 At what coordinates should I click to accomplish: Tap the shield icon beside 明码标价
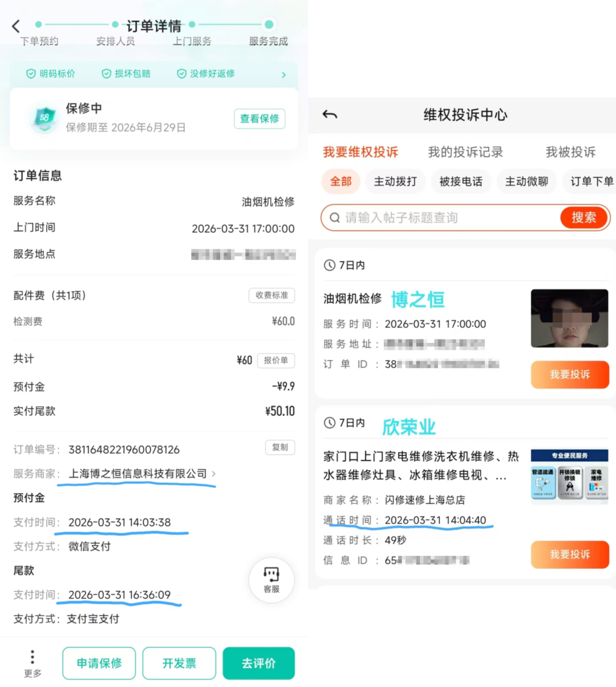click(31, 74)
